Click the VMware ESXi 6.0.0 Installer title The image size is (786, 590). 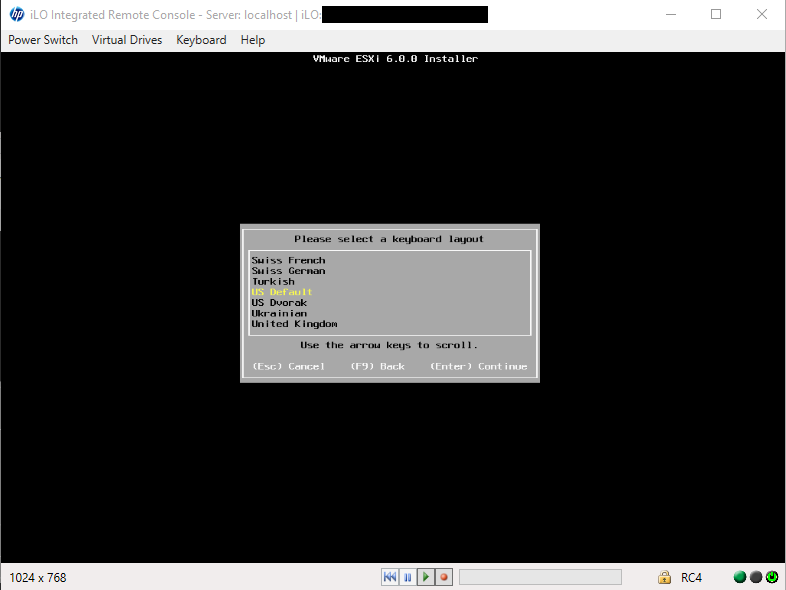(x=395, y=59)
